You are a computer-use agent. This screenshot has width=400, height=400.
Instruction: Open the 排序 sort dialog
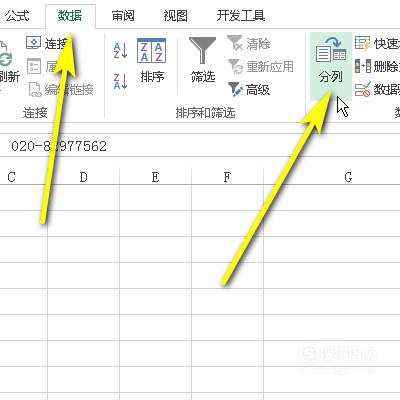tap(152, 61)
